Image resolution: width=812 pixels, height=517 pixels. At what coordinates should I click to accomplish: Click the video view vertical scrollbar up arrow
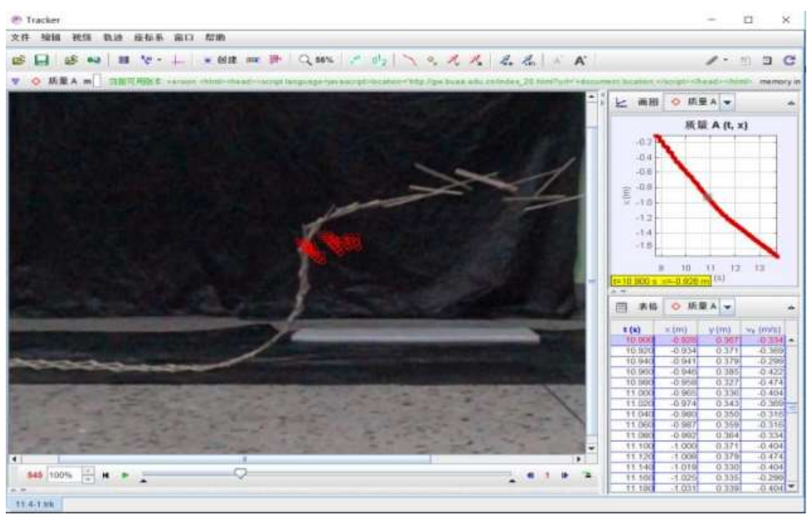coord(592,97)
